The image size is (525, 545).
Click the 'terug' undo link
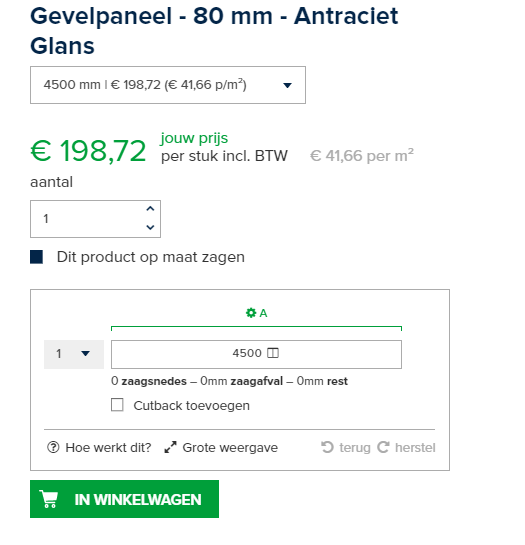tap(355, 448)
